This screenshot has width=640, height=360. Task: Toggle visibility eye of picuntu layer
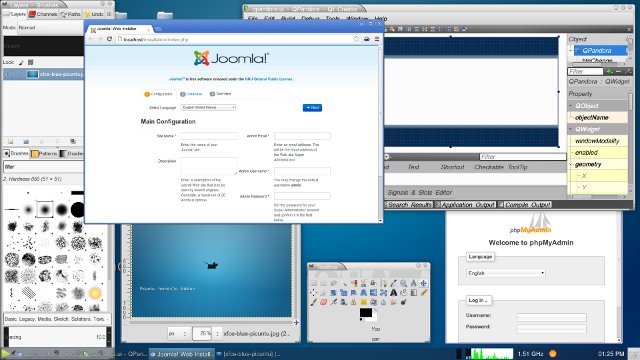(x=7, y=74)
